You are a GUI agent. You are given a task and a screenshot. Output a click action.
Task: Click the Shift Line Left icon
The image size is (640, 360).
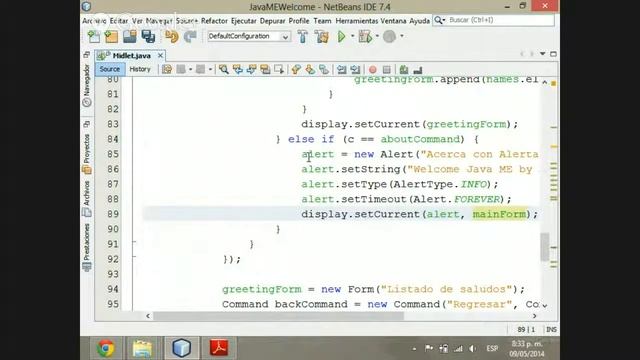coord(341,69)
